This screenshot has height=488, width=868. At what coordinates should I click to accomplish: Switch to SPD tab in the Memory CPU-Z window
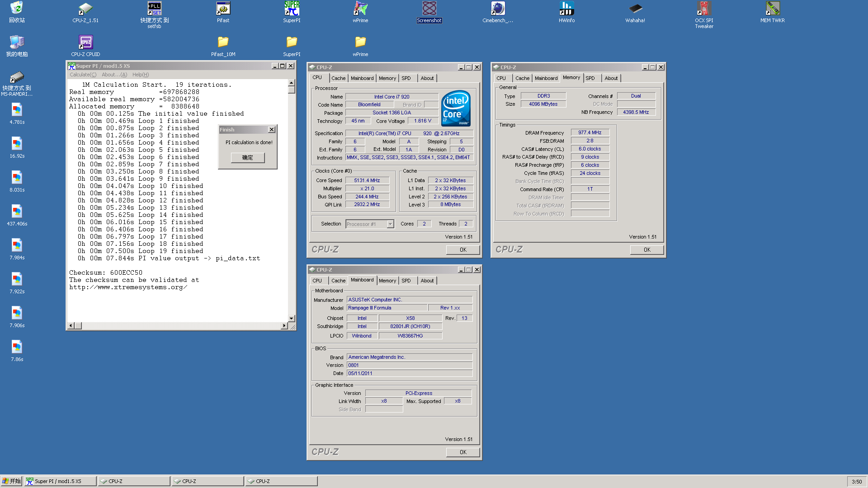(590, 78)
